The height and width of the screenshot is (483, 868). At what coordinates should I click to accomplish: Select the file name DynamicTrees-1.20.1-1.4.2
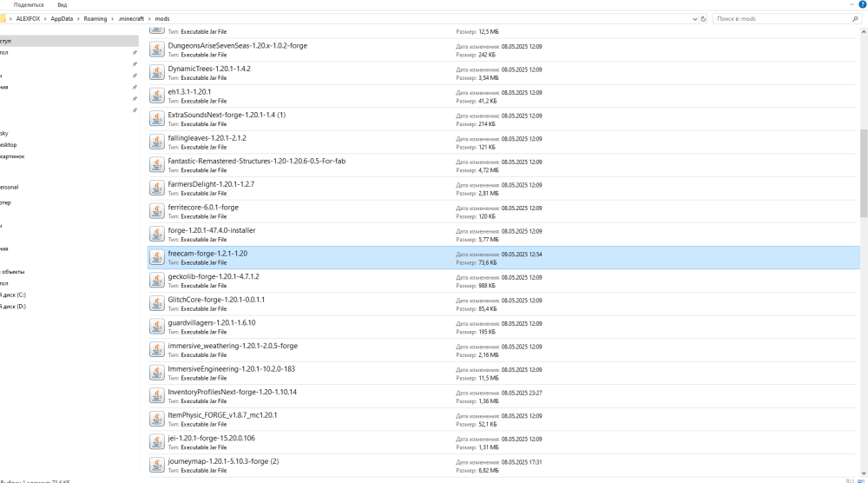[209, 69]
